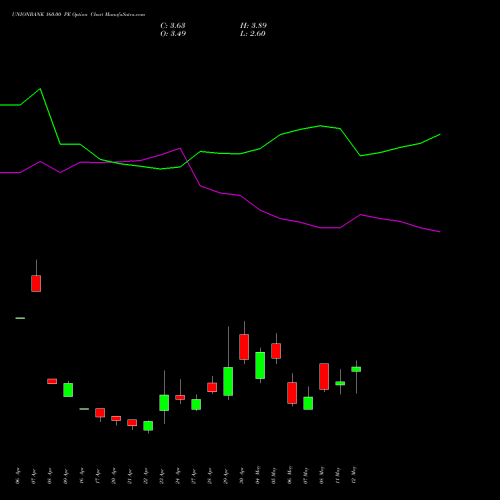The width and height of the screenshot is (500, 500).
Task: Click the chart title starting with UNIONBANK
Action: tap(78, 15)
